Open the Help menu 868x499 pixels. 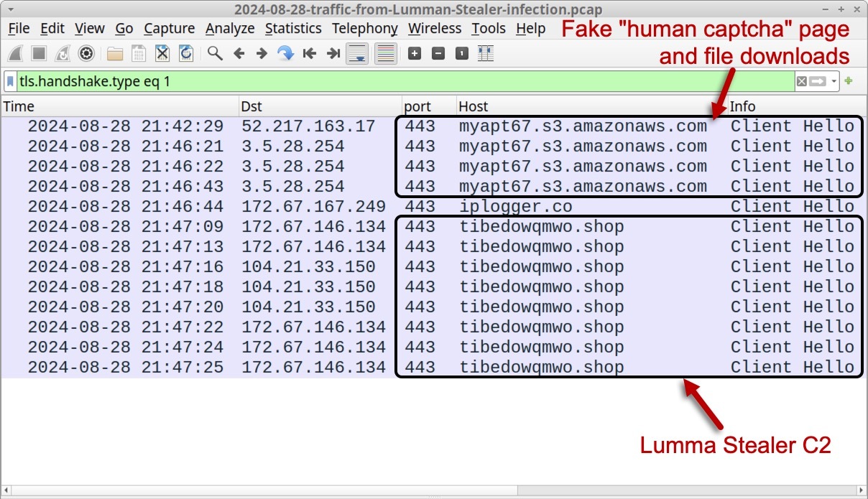[531, 29]
